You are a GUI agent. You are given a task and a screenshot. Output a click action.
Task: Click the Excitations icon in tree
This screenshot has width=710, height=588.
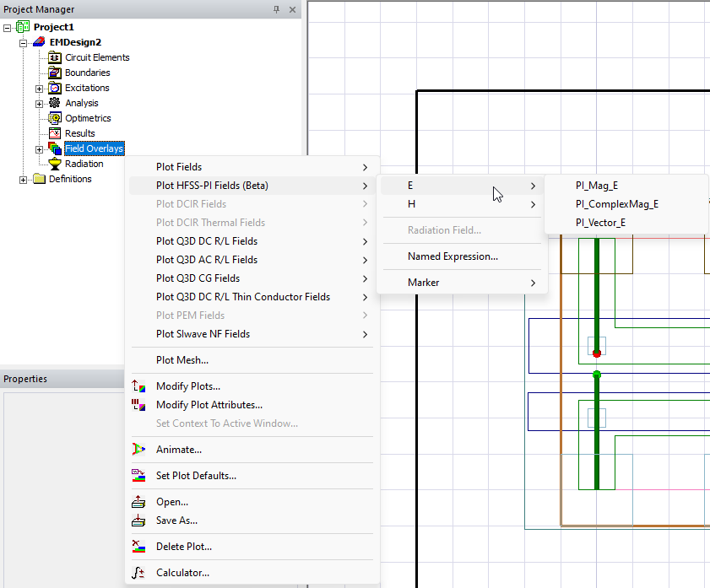[55, 88]
